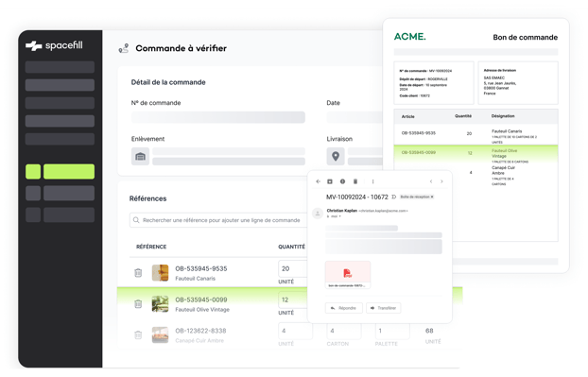Click the ACME. logo on purchase order
This screenshot has height=377, width=588.
tap(410, 37)
